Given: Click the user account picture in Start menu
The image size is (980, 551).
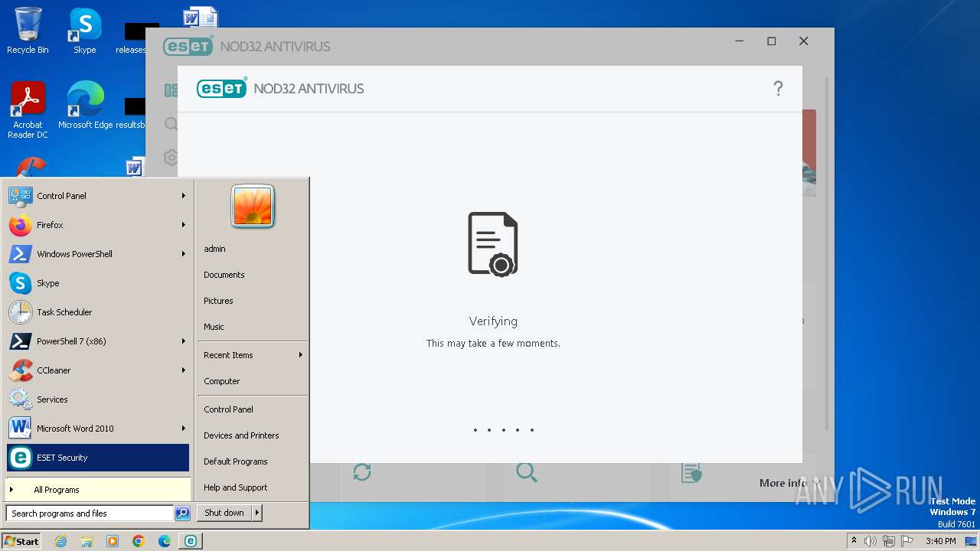Looking at the screenshot, I should (253, 207).
